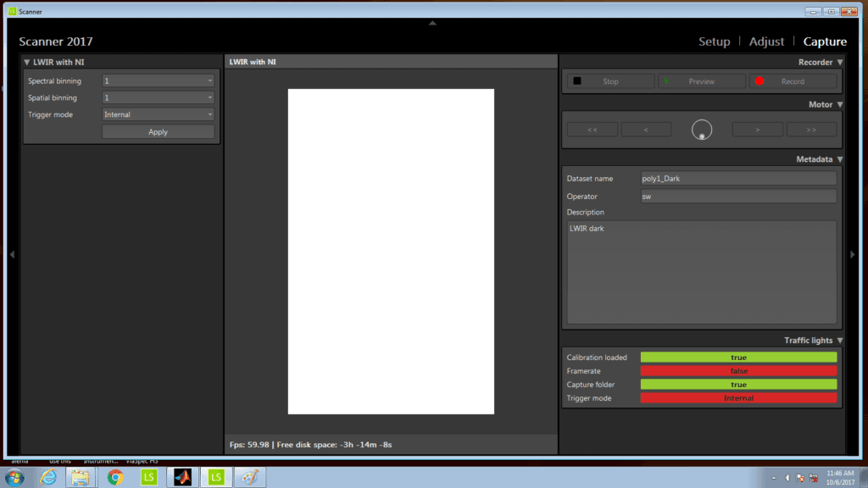Open the Spatial binning dropdown
This screenshot has width=868, height=488.
point(158,97)
